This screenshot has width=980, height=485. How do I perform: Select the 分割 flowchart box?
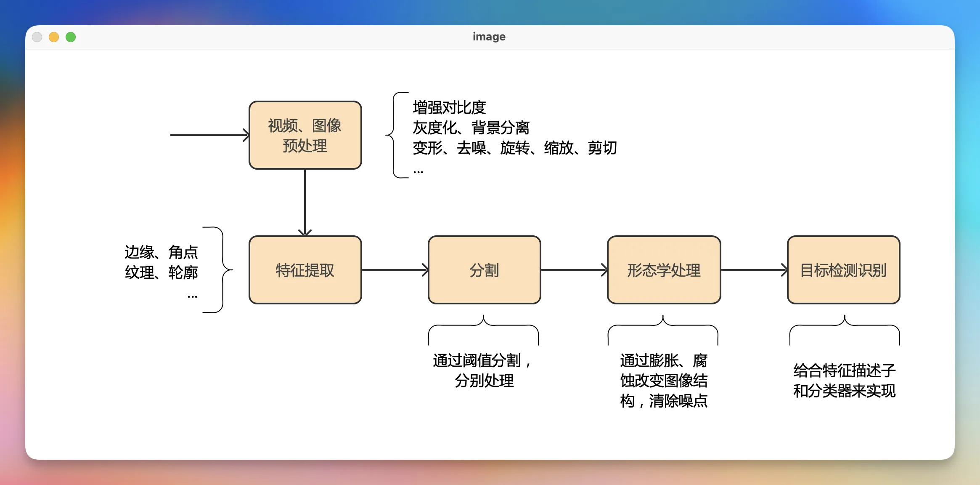(484, 270)
